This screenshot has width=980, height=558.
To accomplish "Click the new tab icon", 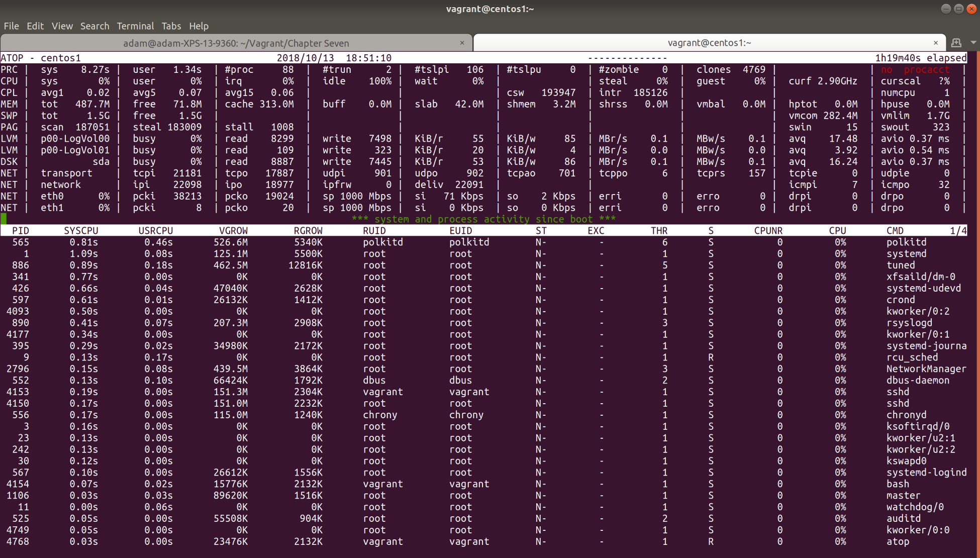I will [956, 43].
